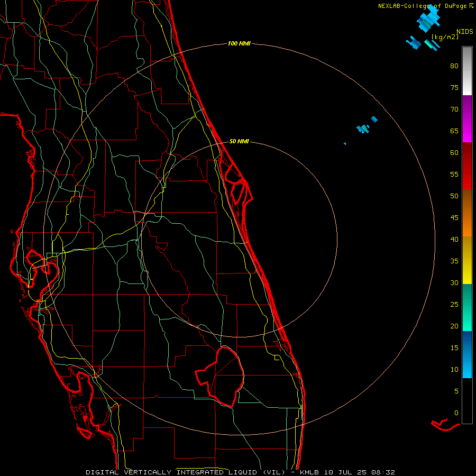Click the 45 value on color scale
Viewport: 476px width, 476px height.
click(454, 218)
